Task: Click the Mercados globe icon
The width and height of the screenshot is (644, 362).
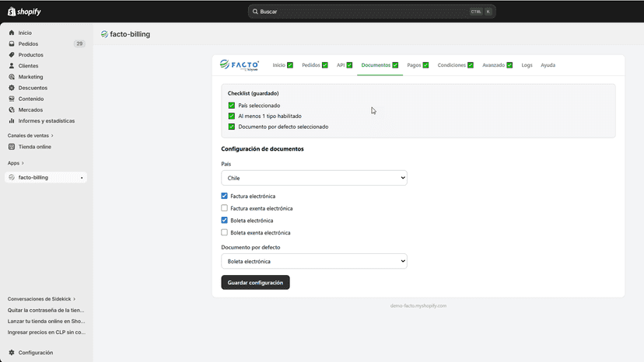Action: click(12, 110)
